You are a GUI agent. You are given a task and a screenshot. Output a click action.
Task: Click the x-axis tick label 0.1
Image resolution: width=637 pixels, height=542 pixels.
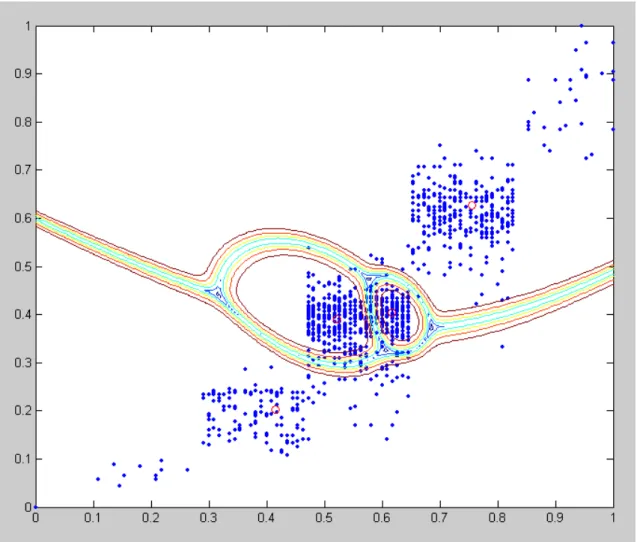tap(93, 518)
